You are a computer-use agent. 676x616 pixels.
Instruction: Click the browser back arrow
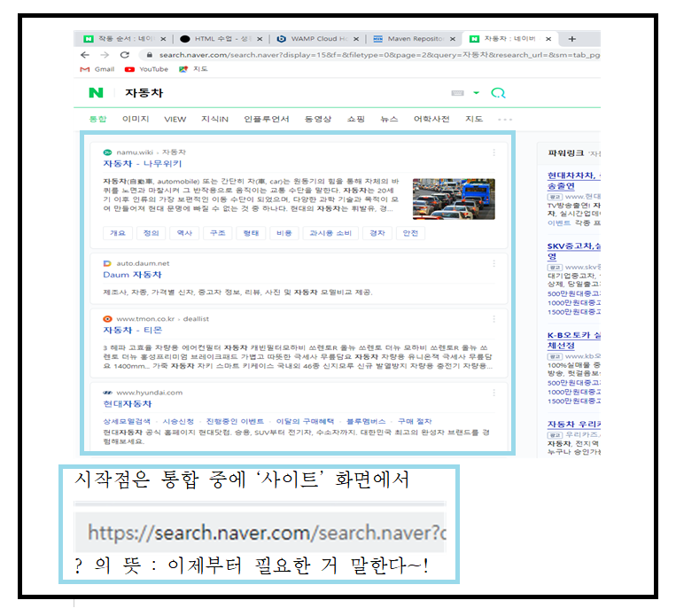[85, 55]
